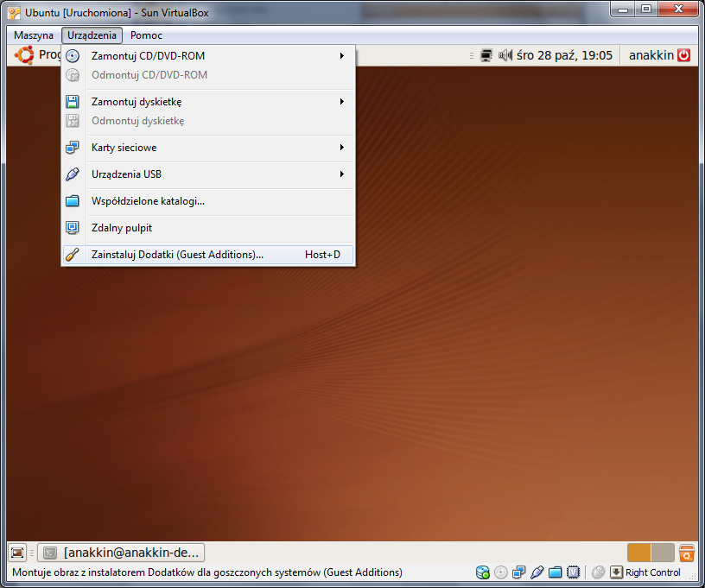Click the guest clock śro 28 paź, 19:05

tap(564, 55)
